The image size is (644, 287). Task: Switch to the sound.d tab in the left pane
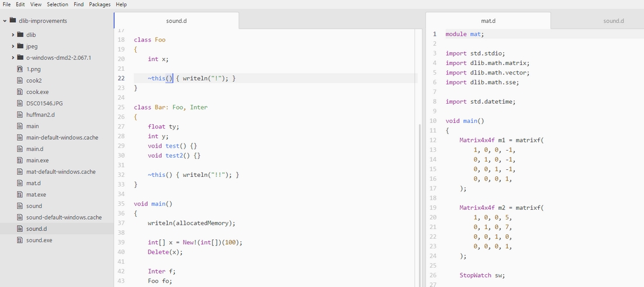click(x=176, y=20)
